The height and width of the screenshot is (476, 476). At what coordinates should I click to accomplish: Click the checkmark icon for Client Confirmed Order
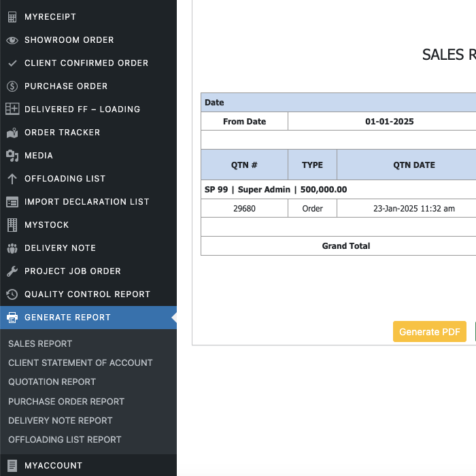tap(12, 63)
